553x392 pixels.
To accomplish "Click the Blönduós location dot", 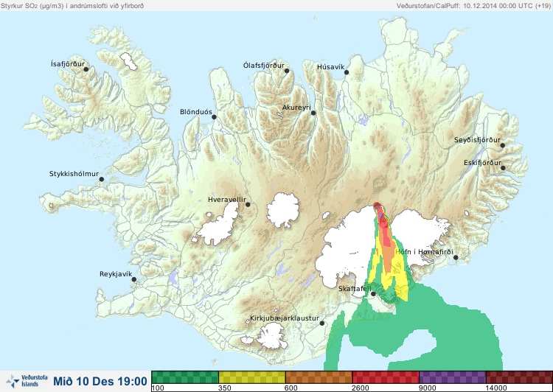I will tap(214, 117).
